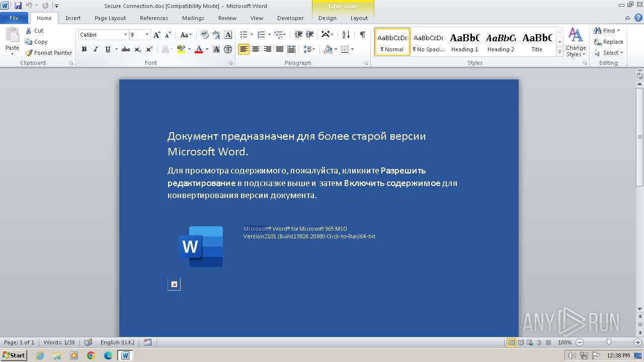The width and height of the screenshot is (644, 362).
Task: Open Windows Explorer from taskbar
Action: tap(57, 355)
